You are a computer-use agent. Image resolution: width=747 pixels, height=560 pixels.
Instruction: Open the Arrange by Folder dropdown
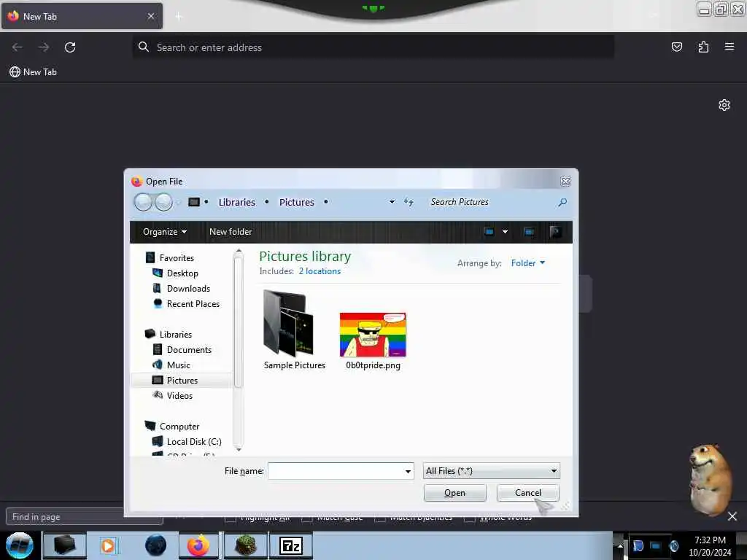pyautogui.click(x=528, y=262)
